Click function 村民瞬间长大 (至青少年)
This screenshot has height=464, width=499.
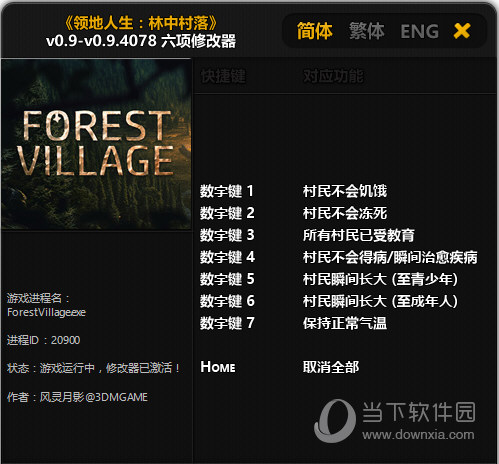[x=380, y=279]
